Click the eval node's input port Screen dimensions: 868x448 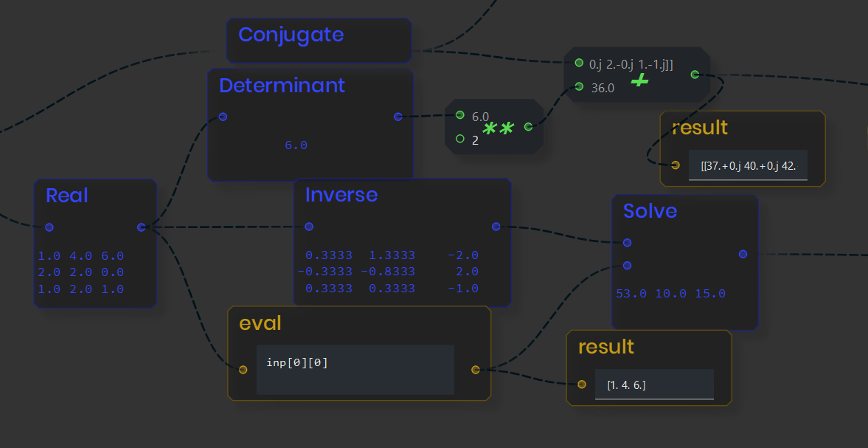click(243, 370)
